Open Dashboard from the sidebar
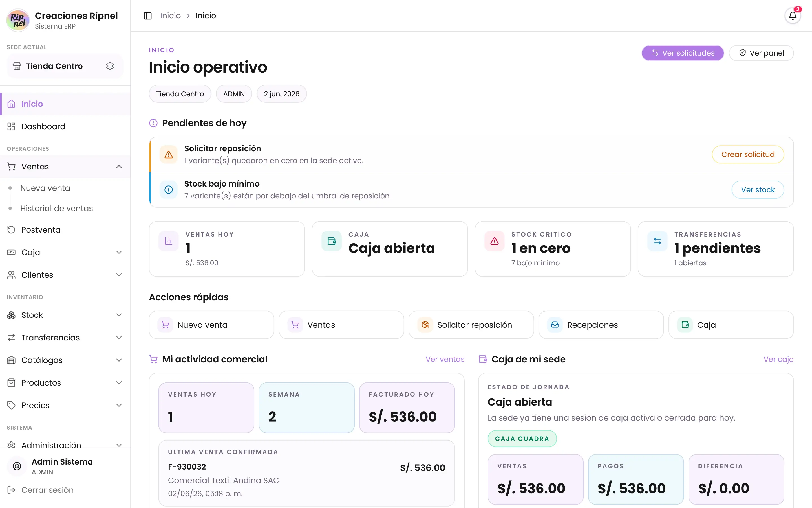812x508 pixels. pyautogui.click(x=65, y=126)
